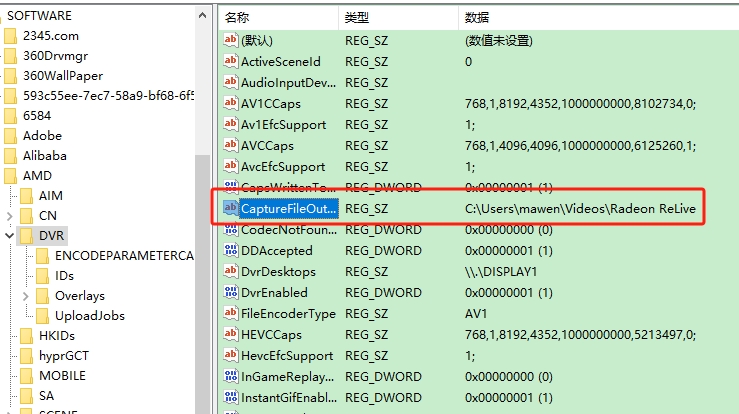739x414 pixels.
Task: Select the DDAccepted DWORD icon
Action: pyautogui.click(x=230, y=250)
